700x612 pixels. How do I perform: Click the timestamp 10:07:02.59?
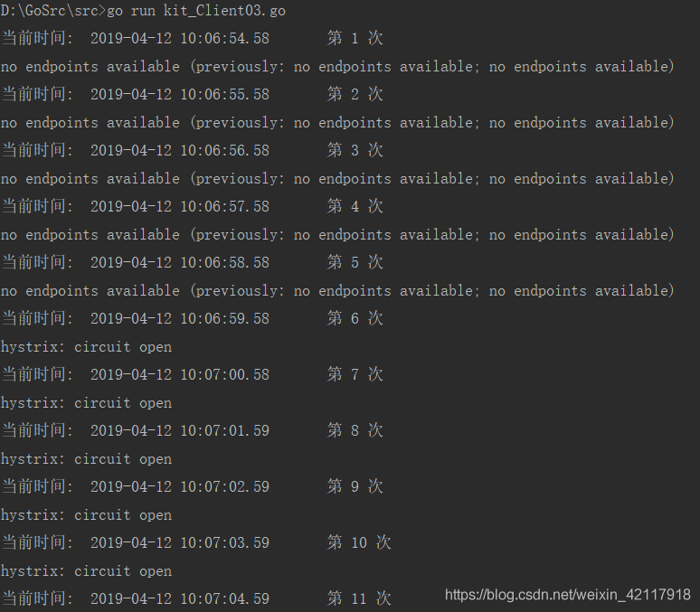(x=223, y=486)
